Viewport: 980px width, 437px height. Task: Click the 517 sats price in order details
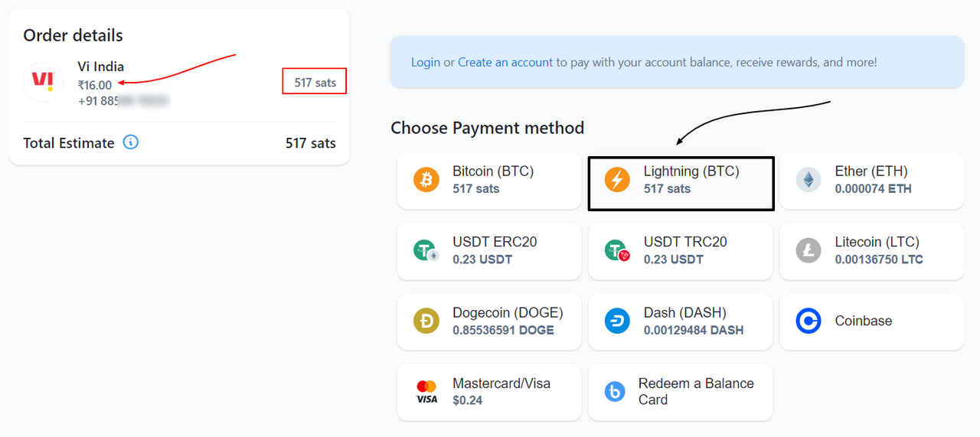315,82
